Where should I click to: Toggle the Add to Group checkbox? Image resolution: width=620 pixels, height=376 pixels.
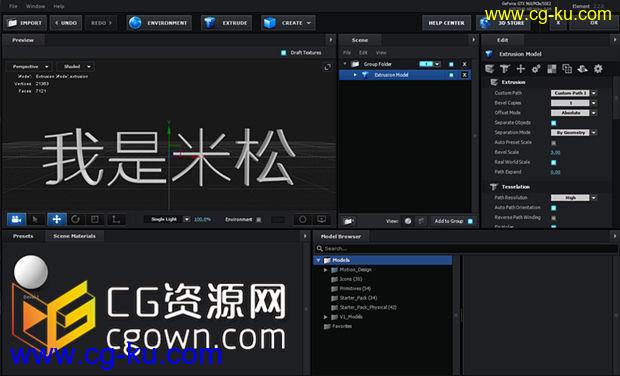tap(470, 221)
